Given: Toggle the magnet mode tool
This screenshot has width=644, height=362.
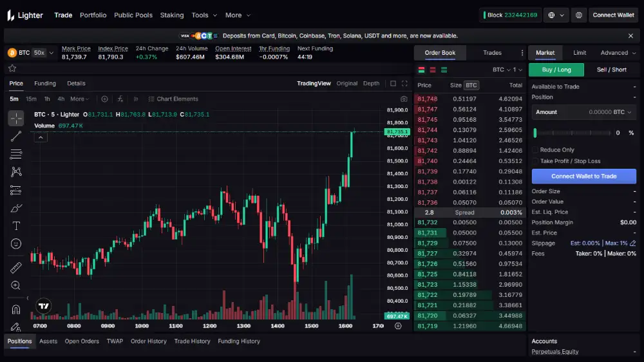Looking at the screenshot, I should point(16,309).
